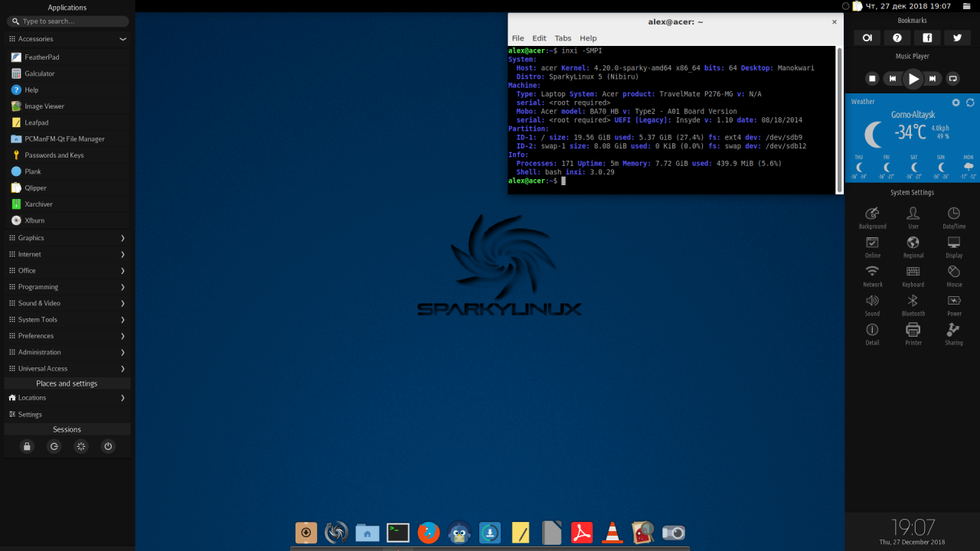The height and width of the screenshot is (551, 980).
Task: Launch Xarchiver from Accessories
Action: tap(67, 204)
